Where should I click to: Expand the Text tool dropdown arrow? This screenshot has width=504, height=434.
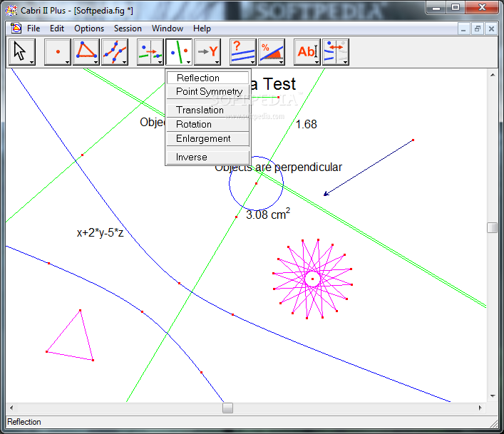(317, 62)
